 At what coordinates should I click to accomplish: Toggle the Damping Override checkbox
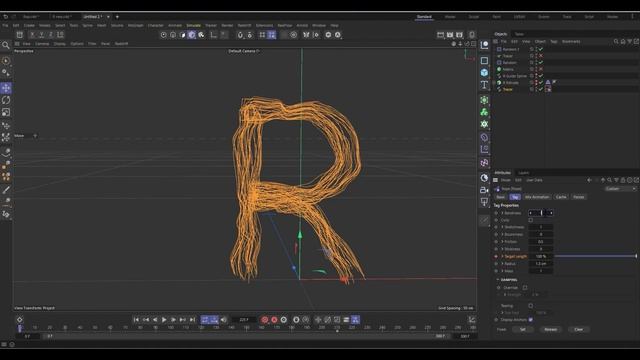pos(525,287)
